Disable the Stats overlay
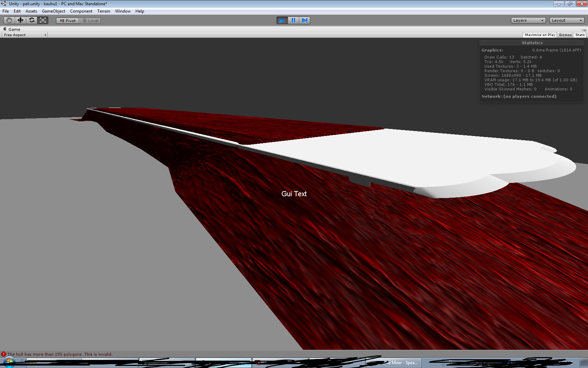The width and height of the screenshot is (588, 368). click(580, 35)
